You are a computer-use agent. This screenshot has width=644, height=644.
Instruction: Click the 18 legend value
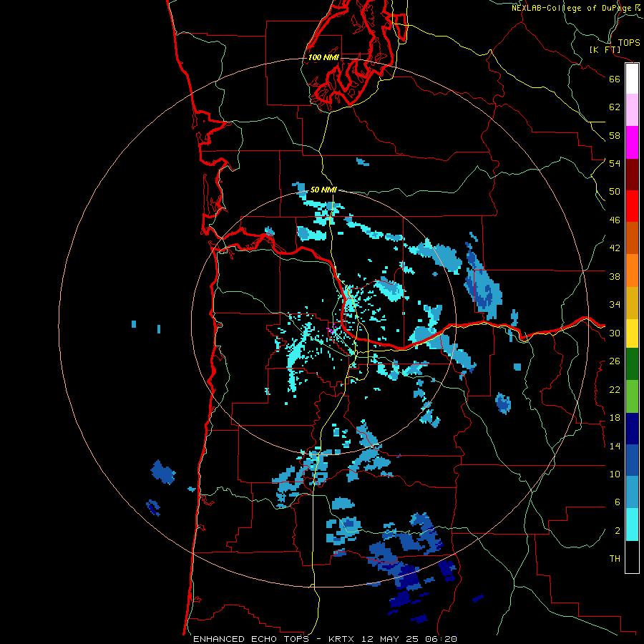615,418
